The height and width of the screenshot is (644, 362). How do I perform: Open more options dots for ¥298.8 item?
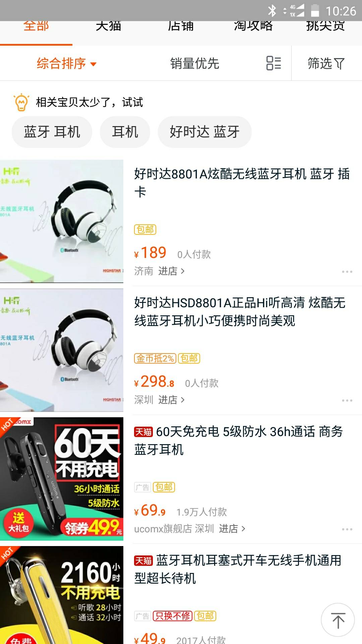[x=347, y=400]
